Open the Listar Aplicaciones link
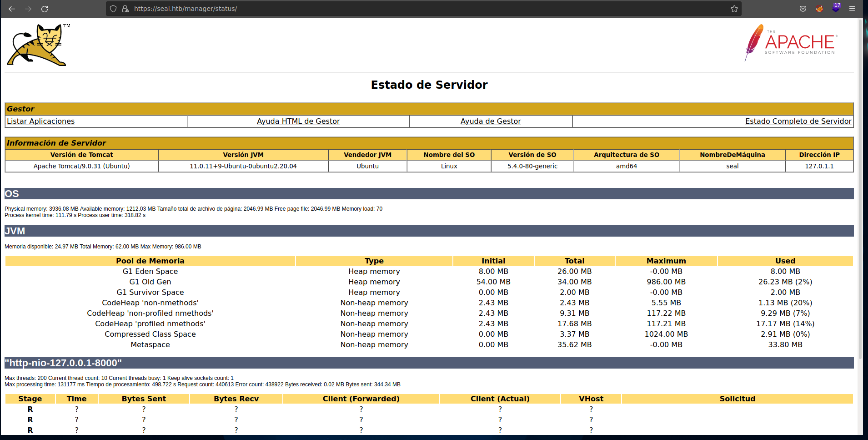Screen dimensions: 868x440 point(40,121)
